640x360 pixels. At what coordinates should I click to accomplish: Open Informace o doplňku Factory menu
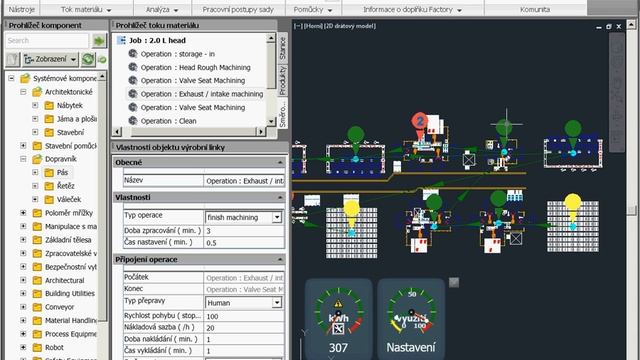tap(412, 9)
